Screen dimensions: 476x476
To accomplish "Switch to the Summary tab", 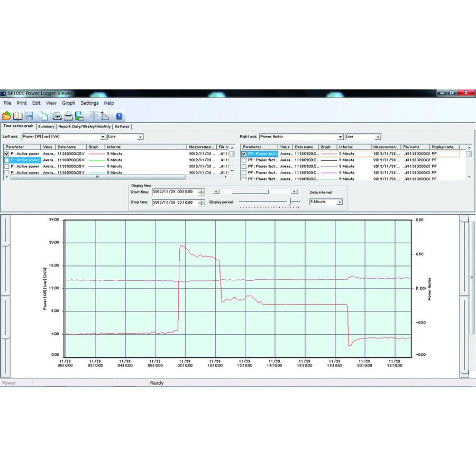I will pyautogui.click(x=46, y=126).
